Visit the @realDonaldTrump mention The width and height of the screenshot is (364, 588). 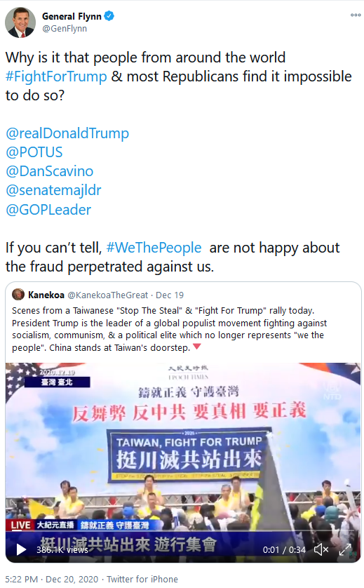click(x=67, y=133)
